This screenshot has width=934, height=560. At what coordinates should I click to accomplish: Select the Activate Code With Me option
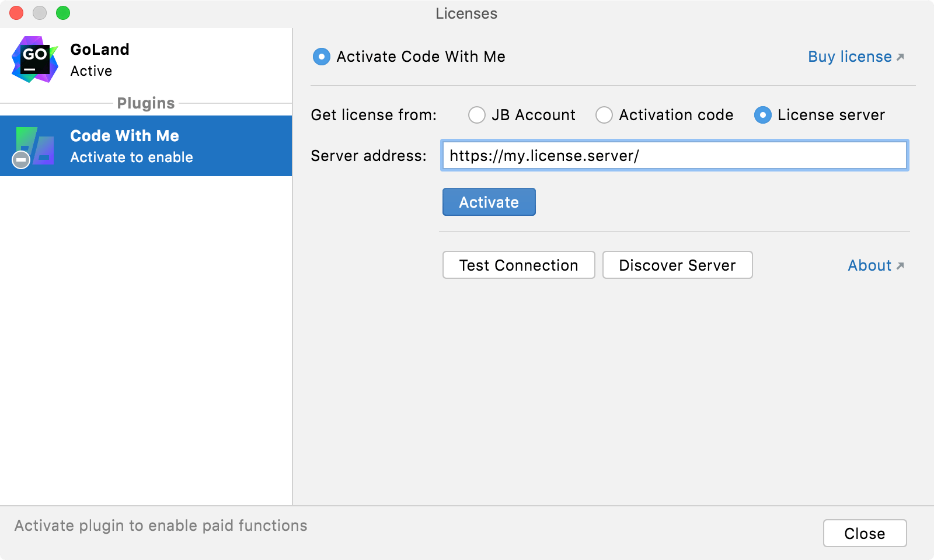[x=321, y=57]
